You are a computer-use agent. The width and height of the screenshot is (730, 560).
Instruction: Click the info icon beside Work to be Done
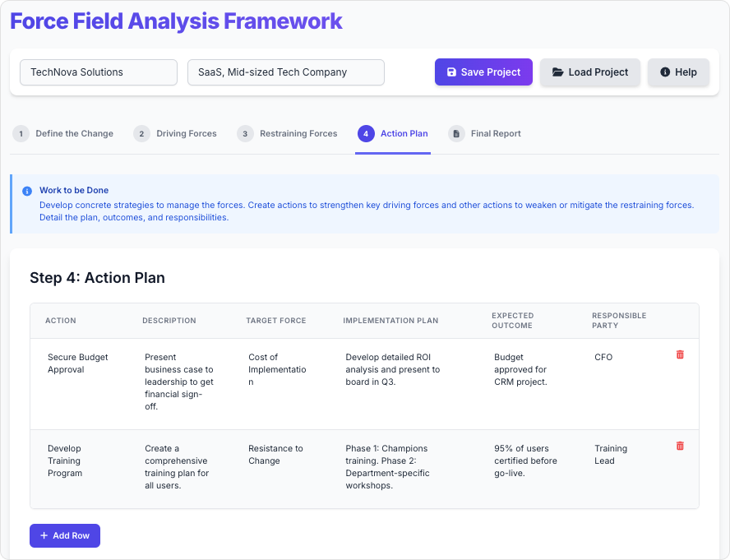click(27, 191)
